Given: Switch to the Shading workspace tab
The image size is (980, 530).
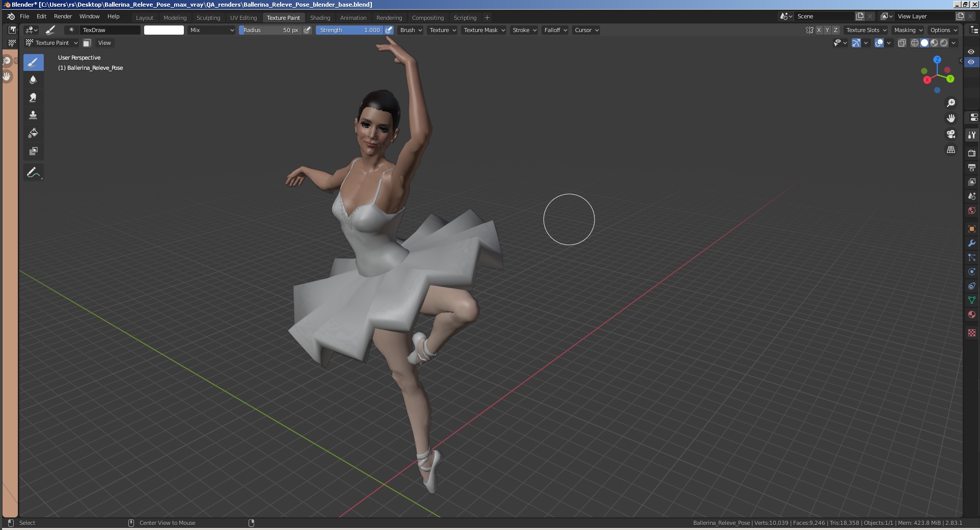Looking at the screenshot, I should pos(320,18).
